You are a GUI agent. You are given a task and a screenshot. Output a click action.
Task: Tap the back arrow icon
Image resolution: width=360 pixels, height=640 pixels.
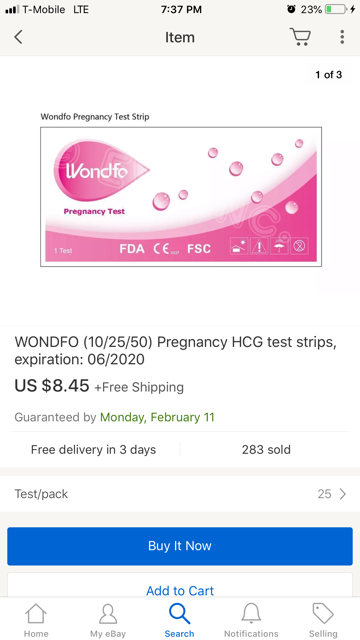[18, 37]
